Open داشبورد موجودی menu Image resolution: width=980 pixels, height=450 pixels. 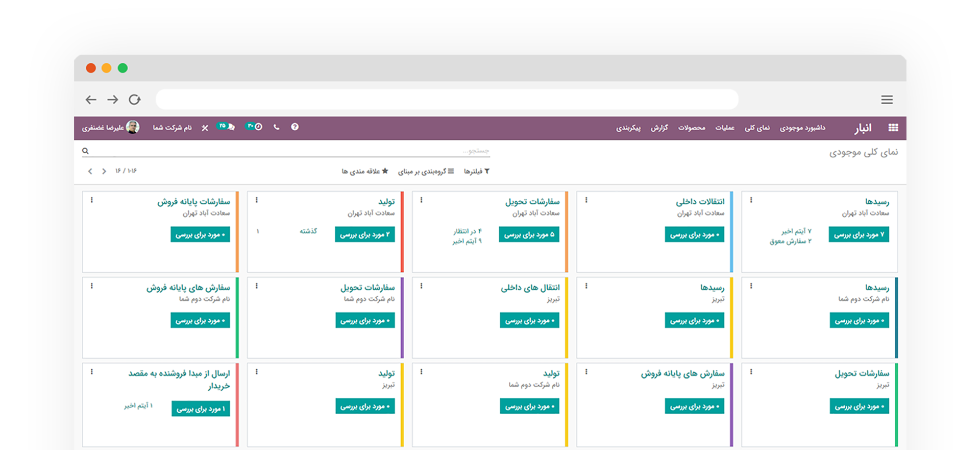pos(802,128)
